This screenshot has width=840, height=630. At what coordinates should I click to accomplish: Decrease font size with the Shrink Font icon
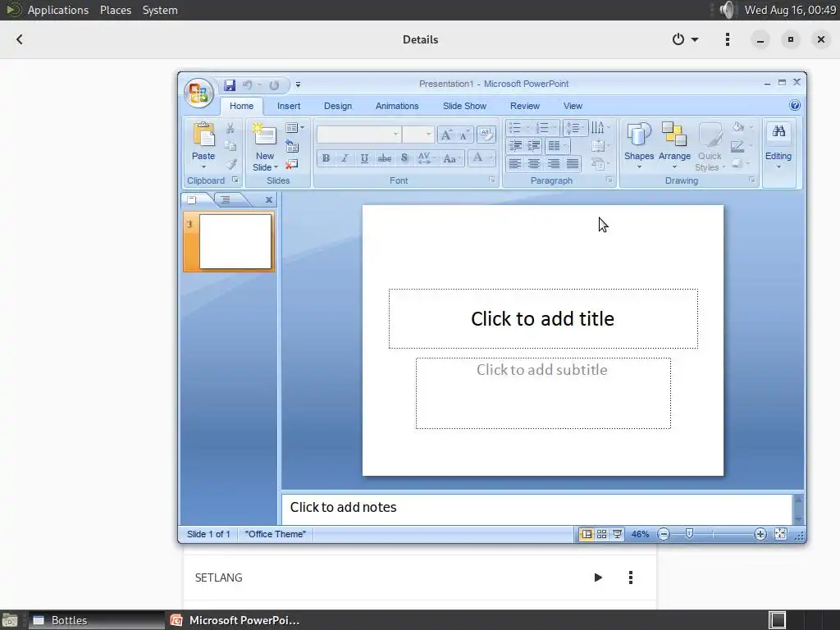(464, 135)
